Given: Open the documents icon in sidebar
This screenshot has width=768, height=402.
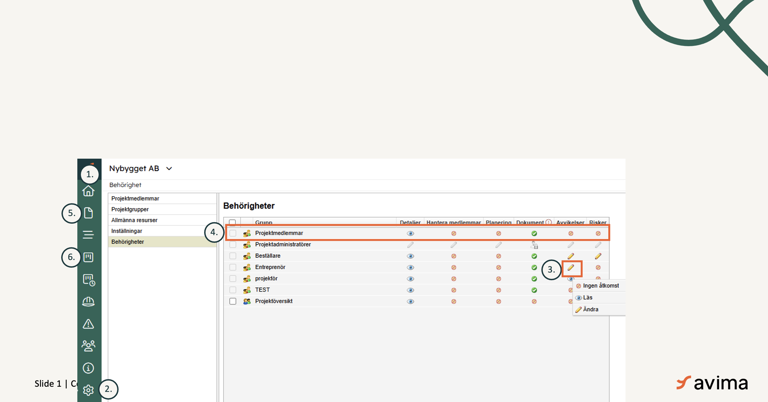Looking at the screenshot, I should point(88,213).
